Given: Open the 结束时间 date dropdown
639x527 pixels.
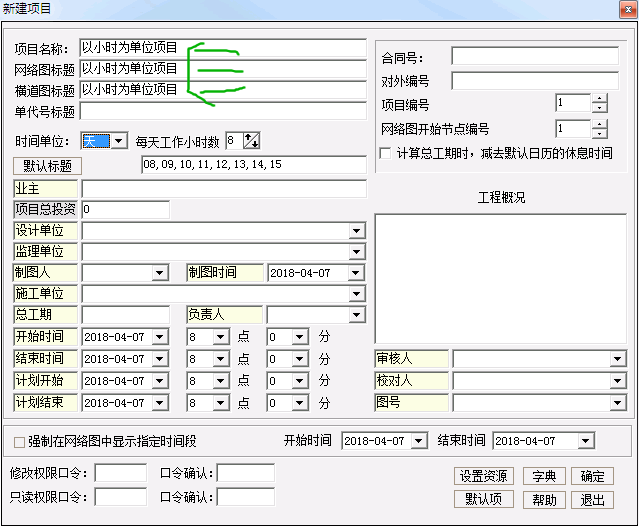Looking at the screenshot, I should point(160,359).
